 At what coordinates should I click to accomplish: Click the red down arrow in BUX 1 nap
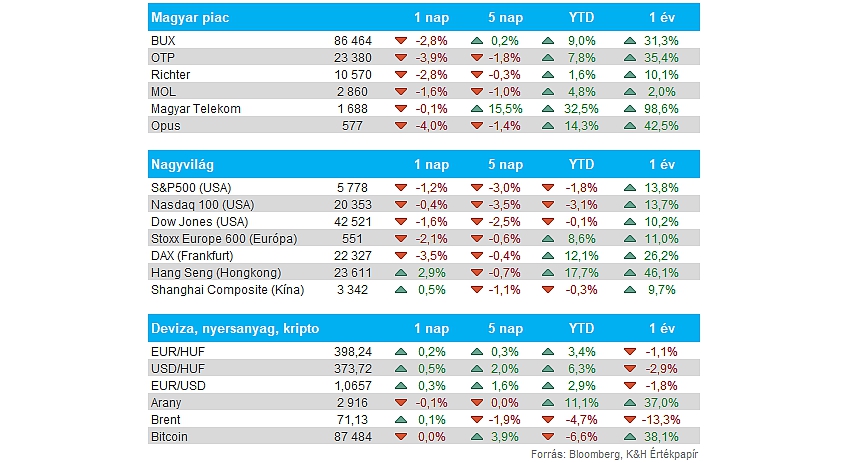(x=401, y=41)
